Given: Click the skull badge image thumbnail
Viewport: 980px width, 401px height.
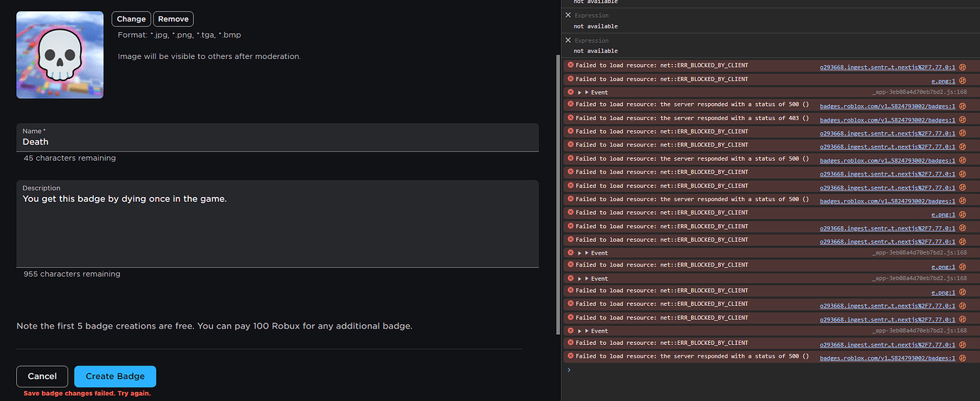Looking at the screenshot, I should pyautogui.click(x=60, y=55).
